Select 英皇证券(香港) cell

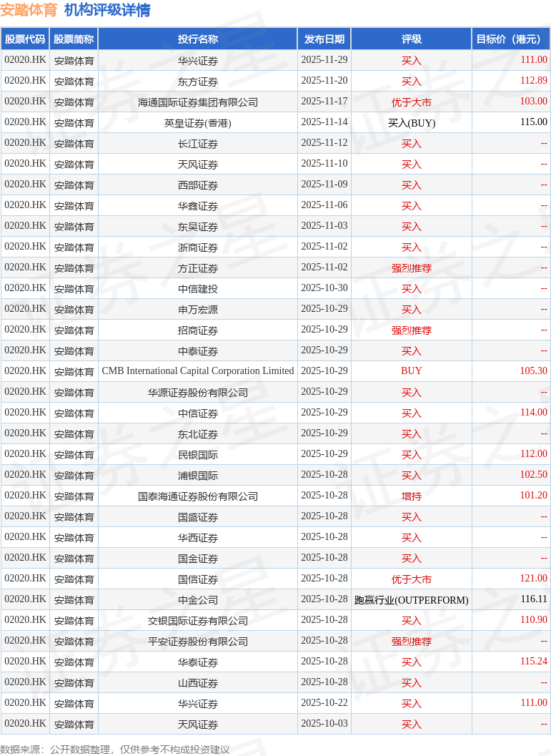tap(198, 123)
